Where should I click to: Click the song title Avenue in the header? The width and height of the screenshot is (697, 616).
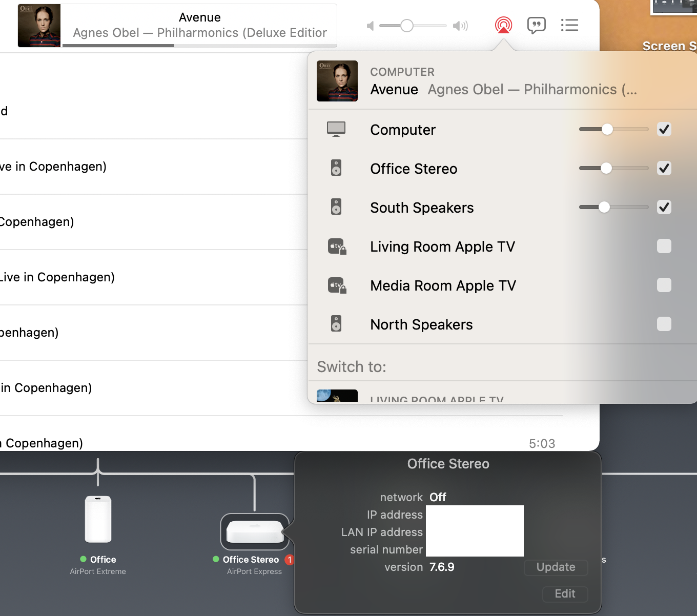[x=200, y=17]
